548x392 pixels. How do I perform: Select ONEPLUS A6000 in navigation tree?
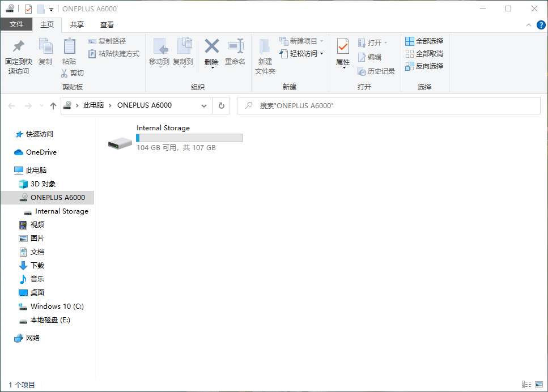point(48,198)
